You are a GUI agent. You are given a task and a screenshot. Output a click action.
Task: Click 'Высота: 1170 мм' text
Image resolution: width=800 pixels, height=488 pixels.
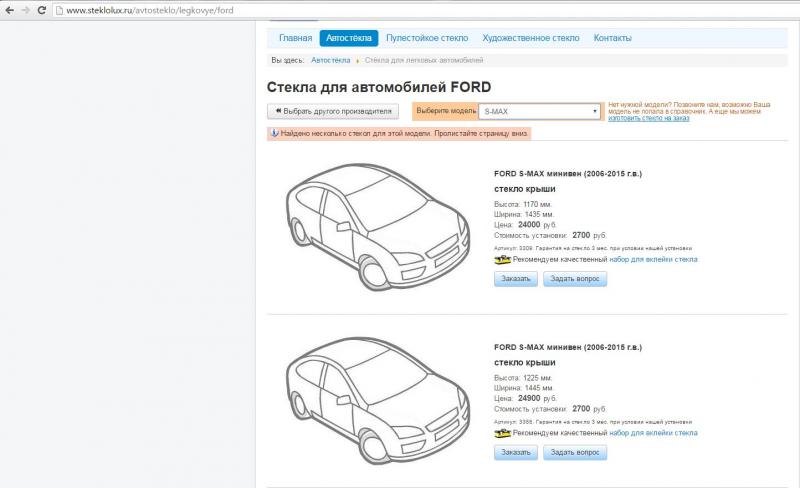point(523,204)
